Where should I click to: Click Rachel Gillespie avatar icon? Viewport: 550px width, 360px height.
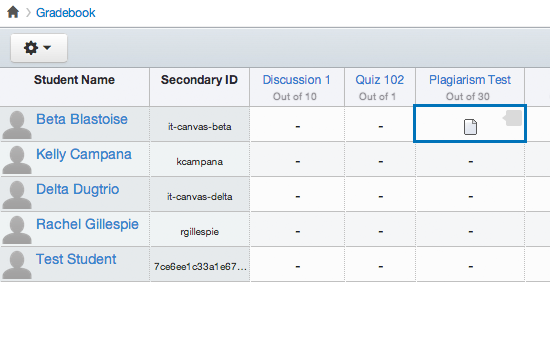click(16, 230)
